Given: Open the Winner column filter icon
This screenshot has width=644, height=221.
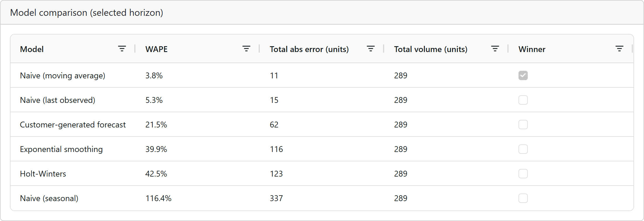Looking at the screenshot, I should click(x=619, y=49).
